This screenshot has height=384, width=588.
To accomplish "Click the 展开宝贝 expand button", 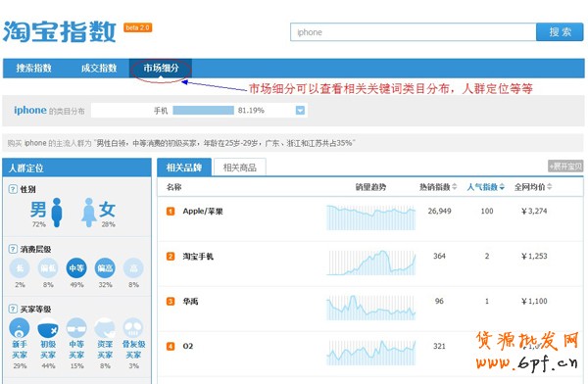I will 565,166.
